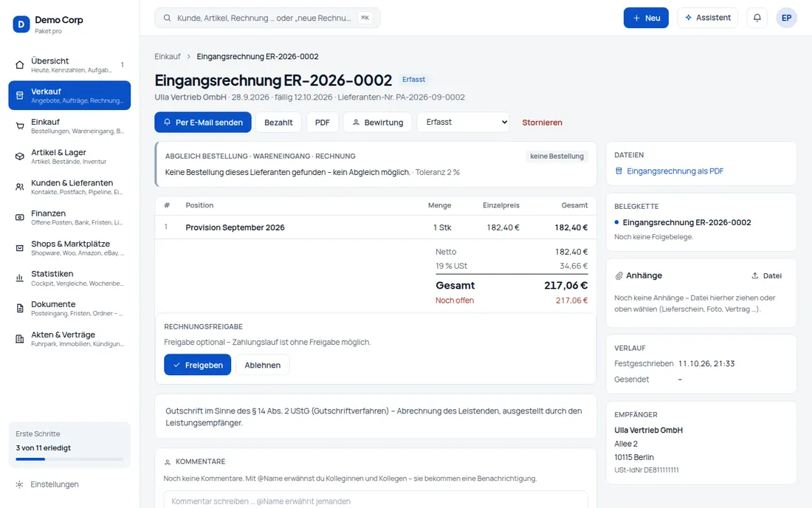Click the Kunden & Lieferanten people icon
The height and width of the screenshot is (508, 812).
point(20,187)
